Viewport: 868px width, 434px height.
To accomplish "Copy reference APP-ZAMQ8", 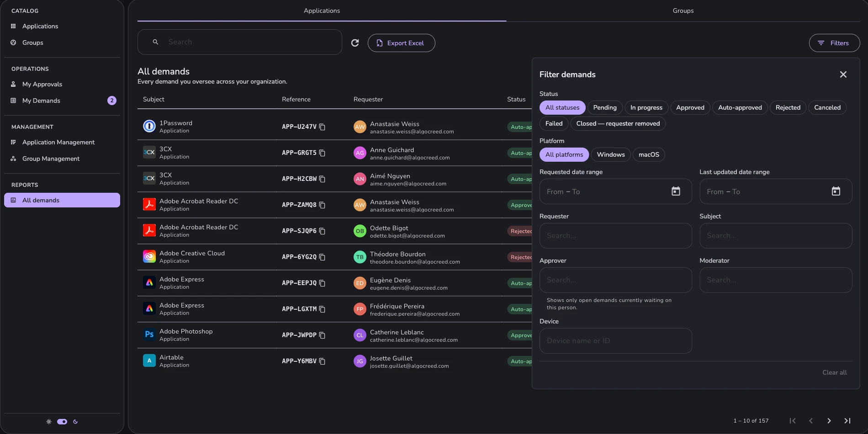I will click(x=322, y=205).
